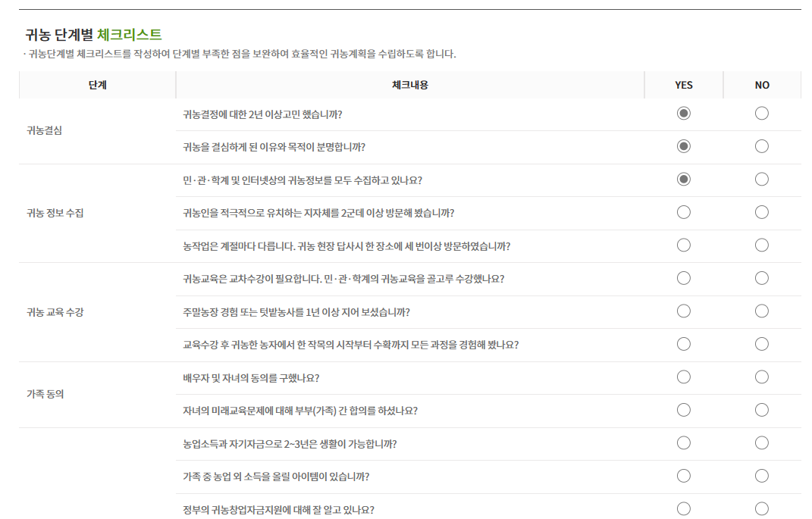
Task: Select NO for 농업 외 소득을 올릴 아이템
Action: pyautogui.click(x=762, y=476)
